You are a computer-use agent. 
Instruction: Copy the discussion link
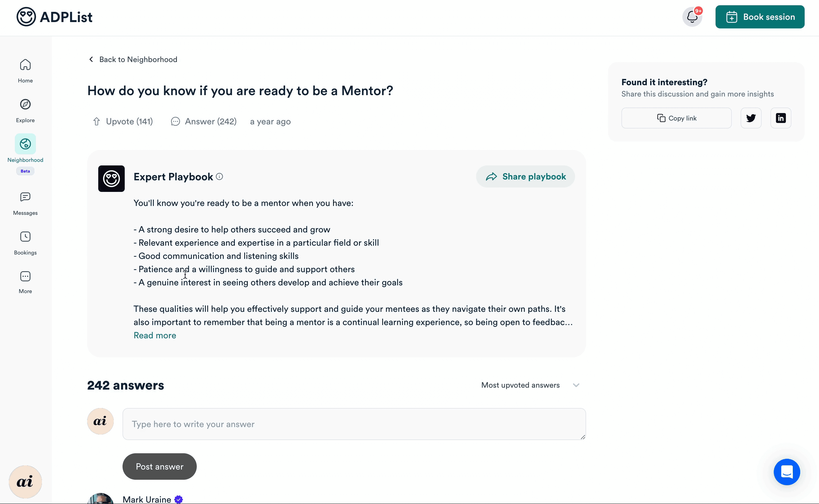(676, 118)
